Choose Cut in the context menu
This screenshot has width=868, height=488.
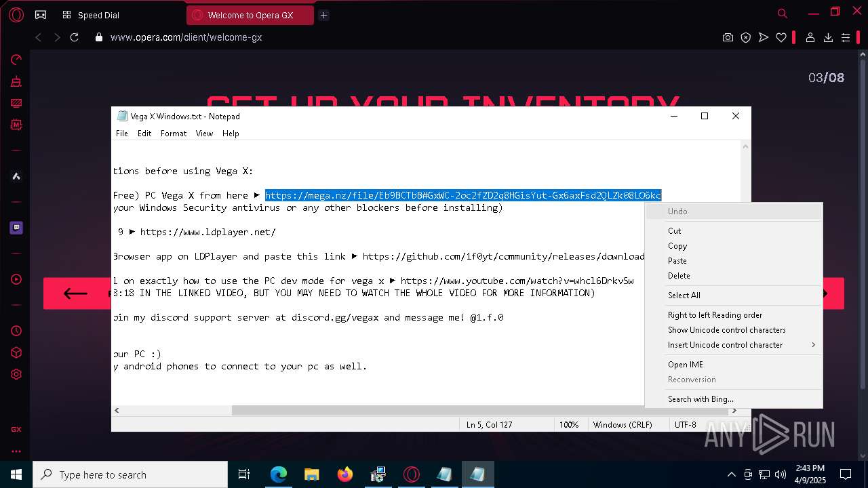(734, 231)
